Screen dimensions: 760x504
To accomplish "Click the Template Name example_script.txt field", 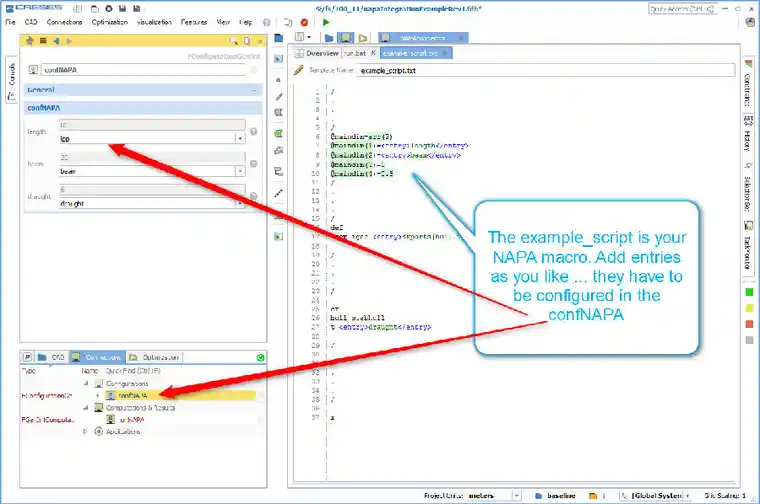I will [546, 70].
